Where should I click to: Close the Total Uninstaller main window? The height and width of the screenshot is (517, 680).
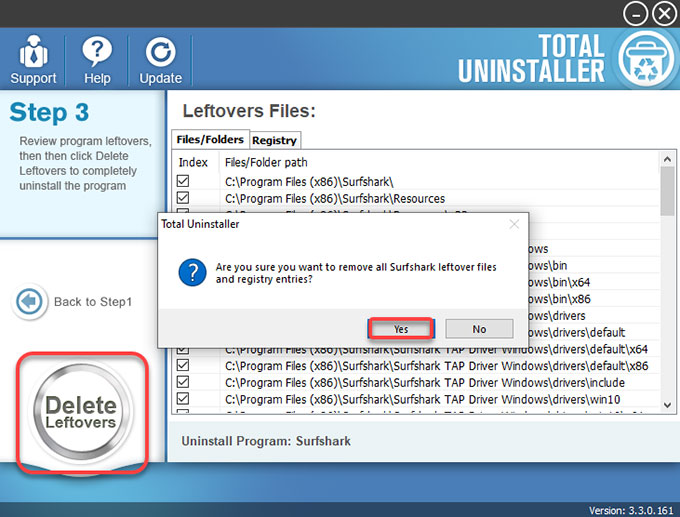click(x=664, y=14)
